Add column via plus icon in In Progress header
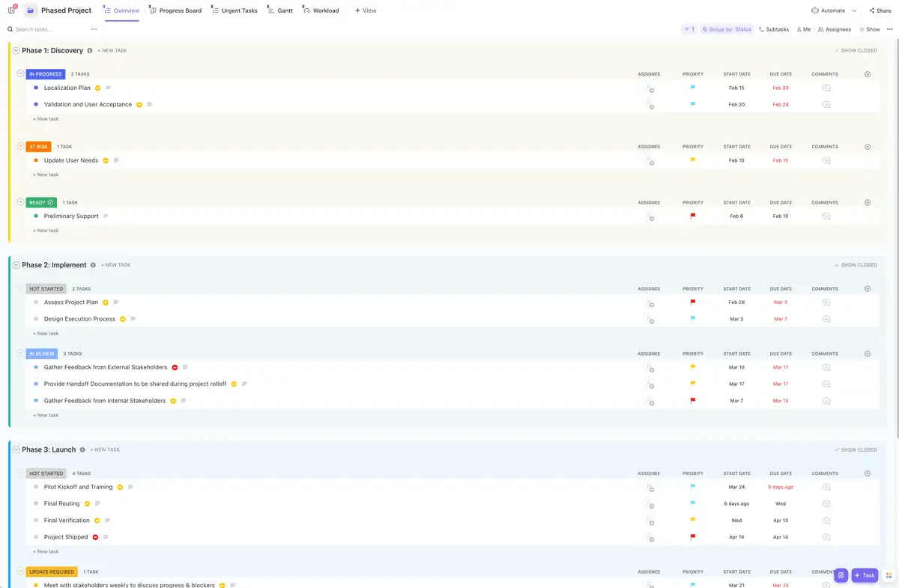 868,74
